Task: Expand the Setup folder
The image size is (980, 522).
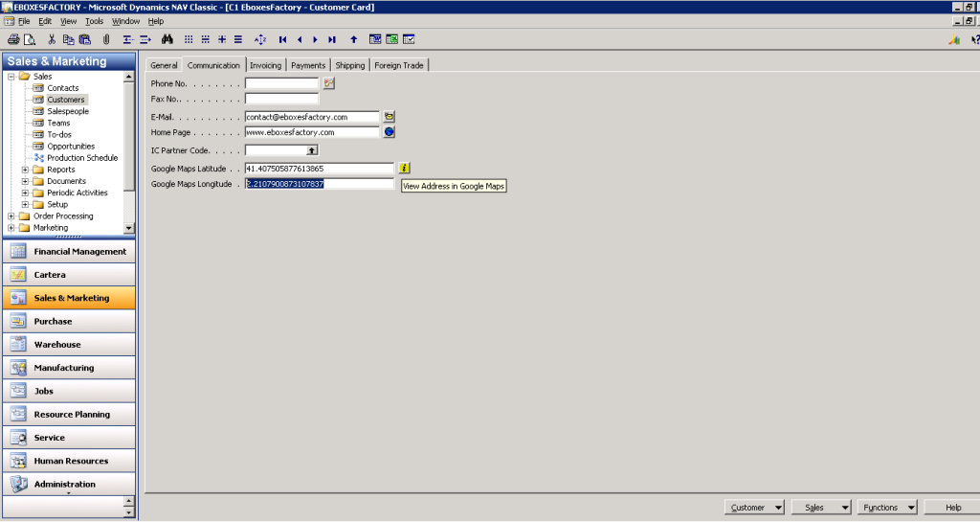Action: point(25,204)
